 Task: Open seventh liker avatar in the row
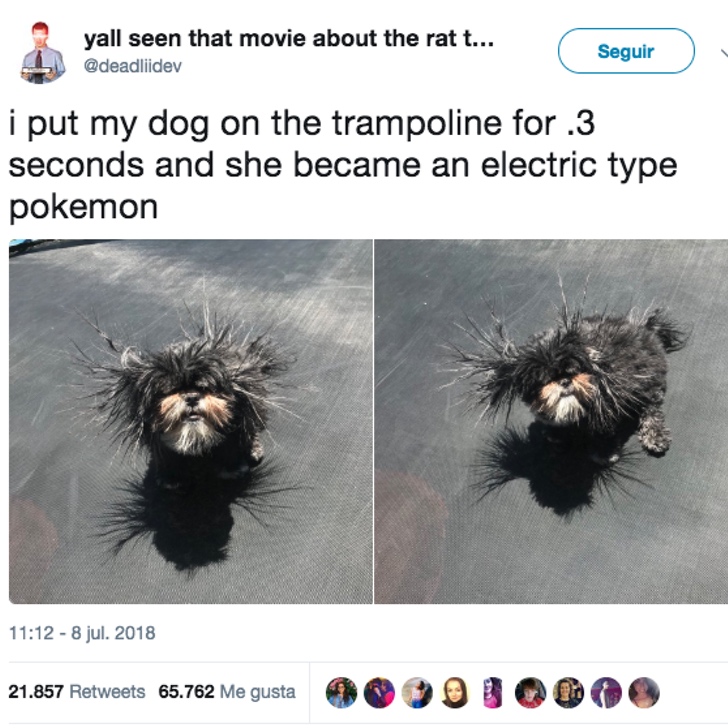[x=568, y=692]
